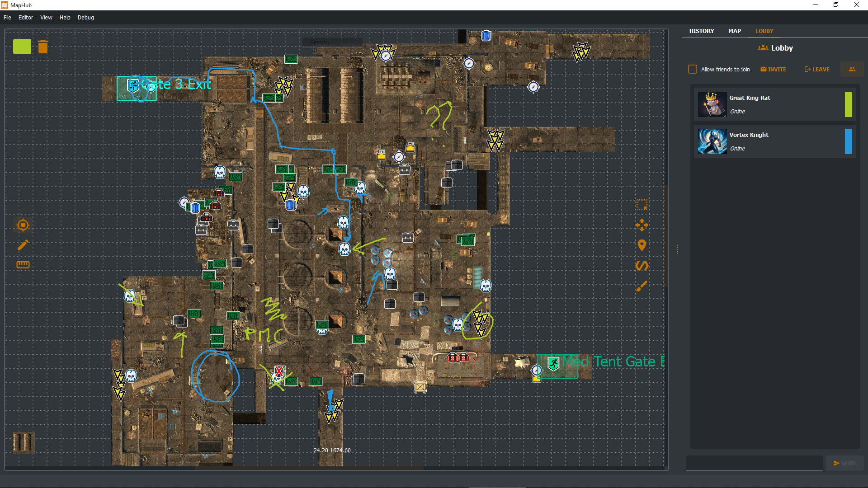Viewport: 868px width, 488px height.
Task: Switch to the HISTORY tab
Action: coord(701,31)
